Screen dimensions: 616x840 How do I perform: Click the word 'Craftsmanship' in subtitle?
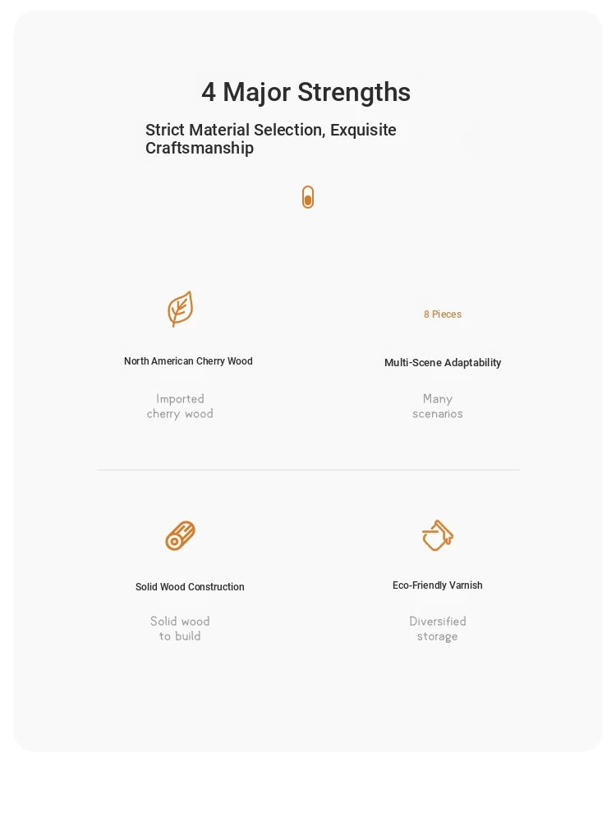click(x=200, y=149)
